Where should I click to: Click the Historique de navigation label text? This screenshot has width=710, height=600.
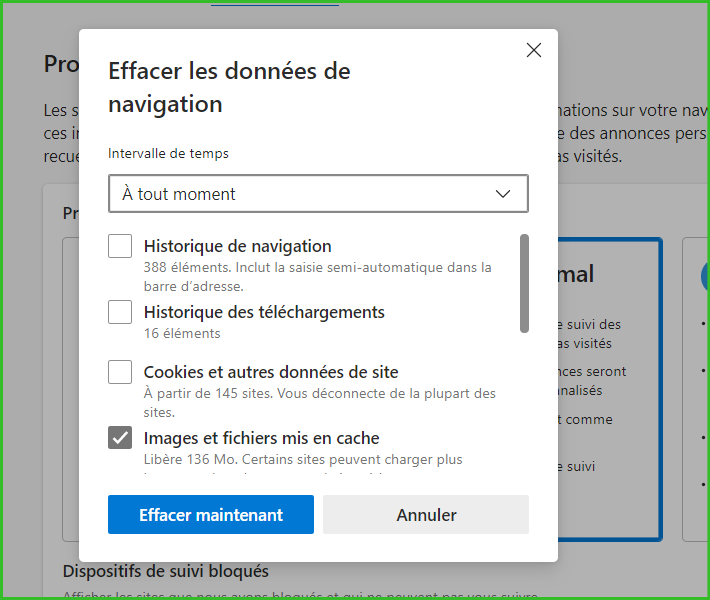[237, 246]
